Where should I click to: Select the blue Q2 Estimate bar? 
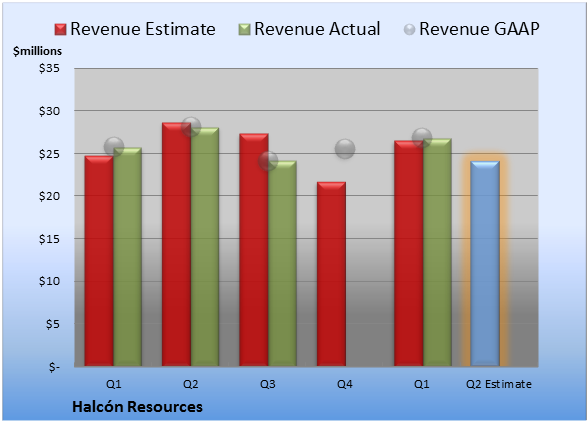(485, 263)
